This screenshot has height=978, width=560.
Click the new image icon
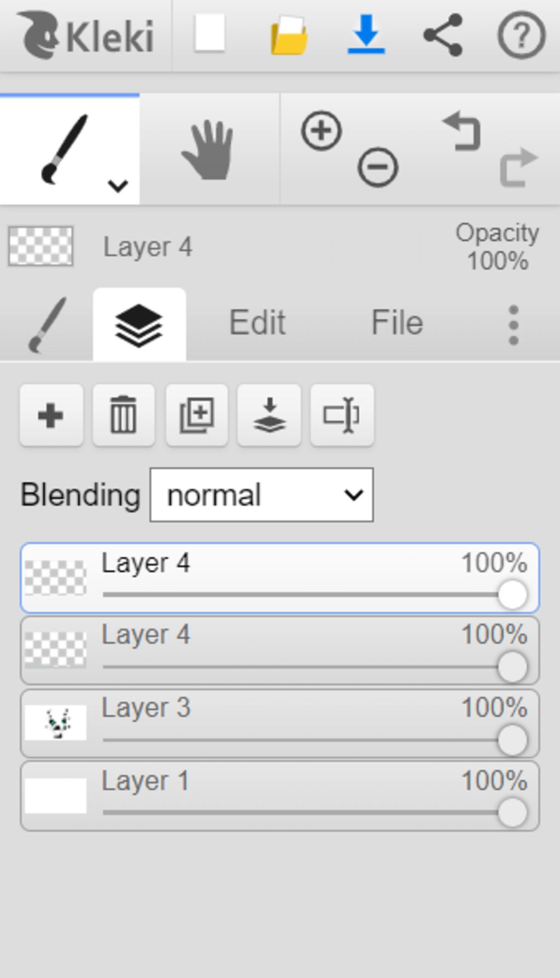click(x=210, y=34)
